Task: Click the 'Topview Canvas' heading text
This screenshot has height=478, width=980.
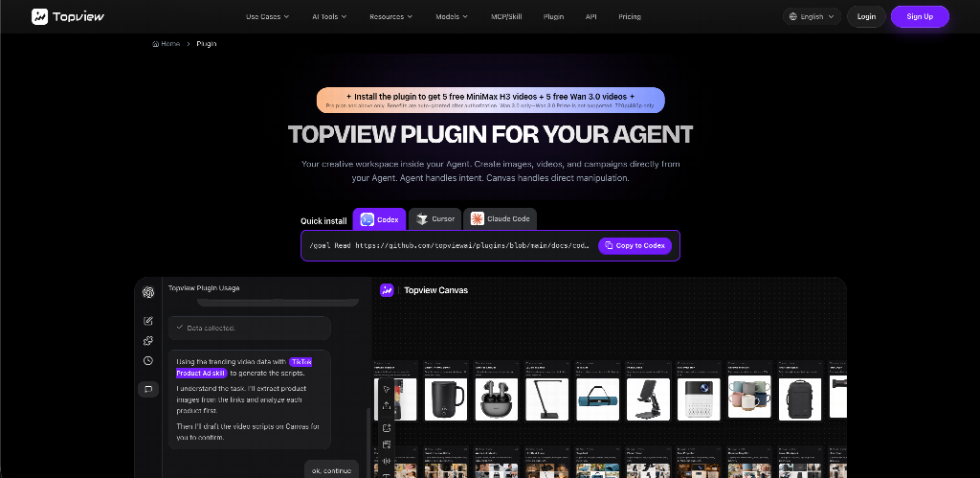Action: click(435, 290)
